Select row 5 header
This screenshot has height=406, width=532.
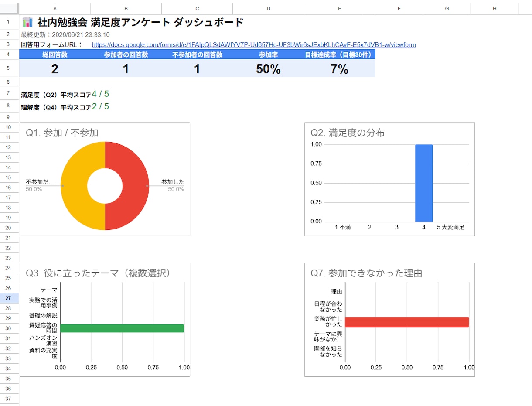click(9, 68)
